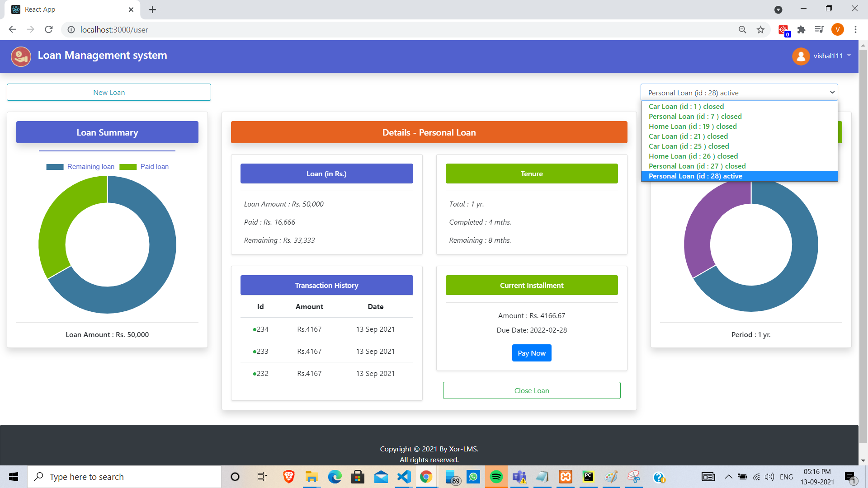Click the Pay Now button
Viewport: 868px width, 488px height.
(x=531, y=353)
